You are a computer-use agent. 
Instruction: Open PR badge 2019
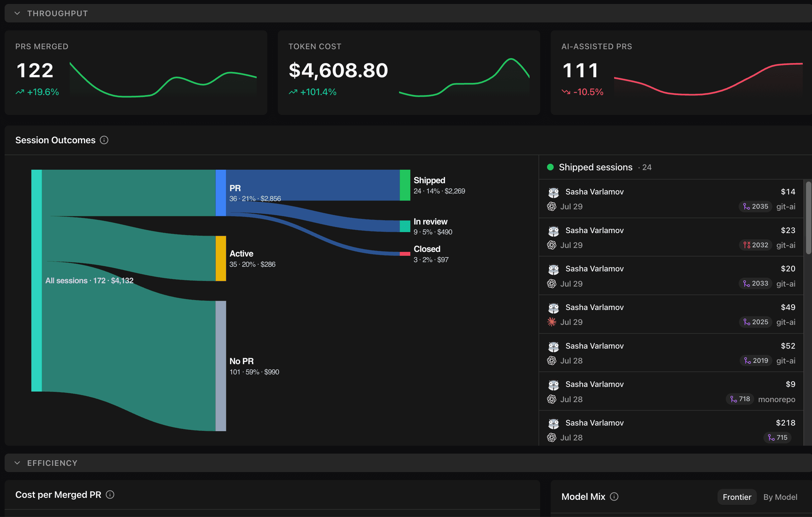click(x=756, y=361)
